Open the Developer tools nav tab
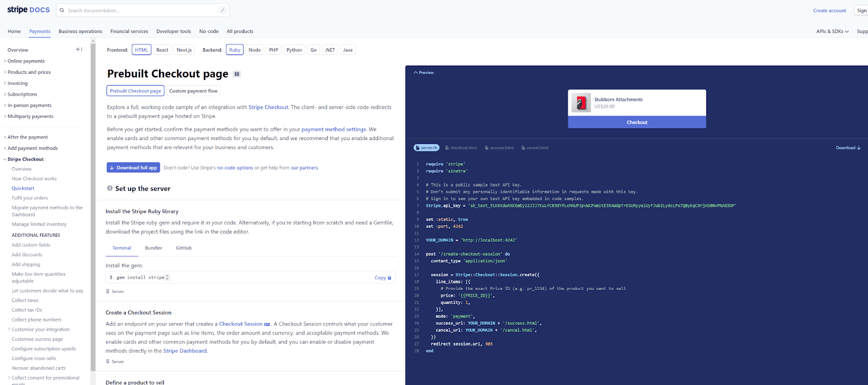The height and width of the screenshot is (385, 868). (174, 31)
